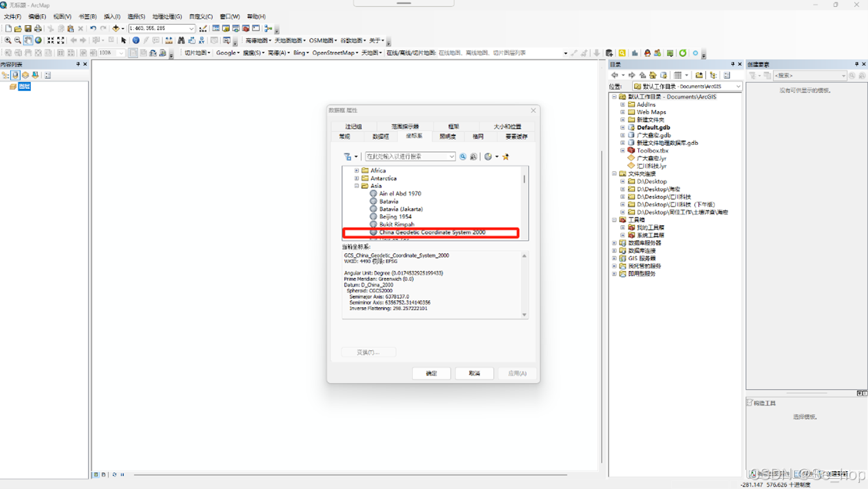Open the 文件(F) menu

point(12,16)
